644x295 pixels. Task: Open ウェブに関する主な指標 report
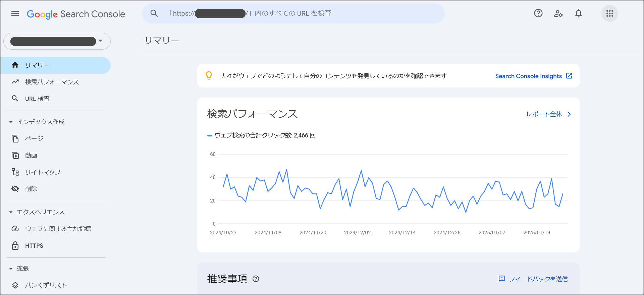[x=55, y=229]
